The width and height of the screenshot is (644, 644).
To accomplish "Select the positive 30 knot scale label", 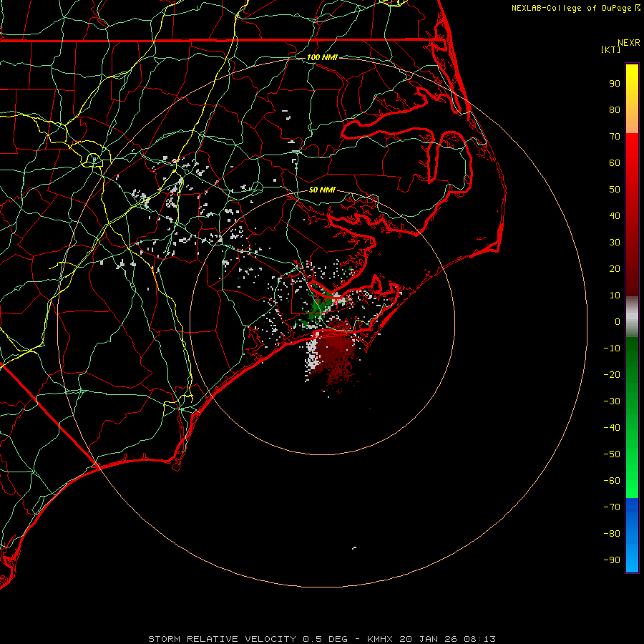I will (615, 243).
